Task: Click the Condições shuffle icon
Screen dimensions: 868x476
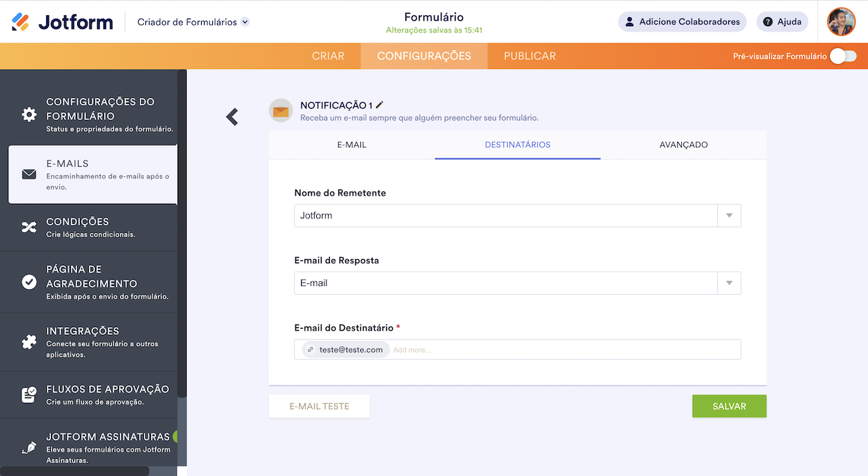Action: [29, 227]
